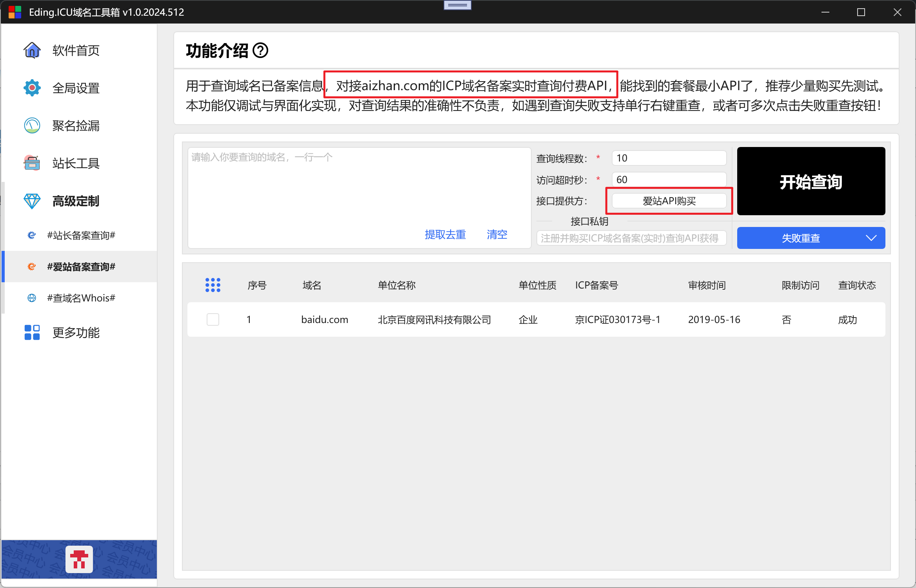Viewport: 916px width, 588px height.
Task: Click the 开始查询 button
Action: coord(811,181)
